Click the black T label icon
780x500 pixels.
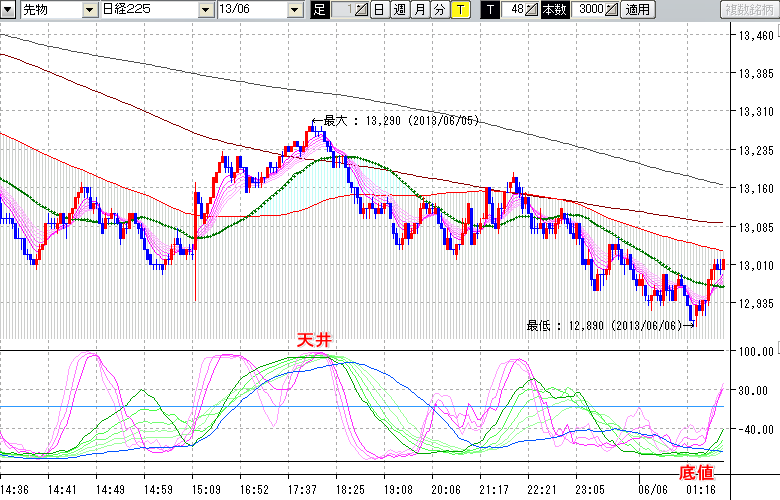pos(489,10)
